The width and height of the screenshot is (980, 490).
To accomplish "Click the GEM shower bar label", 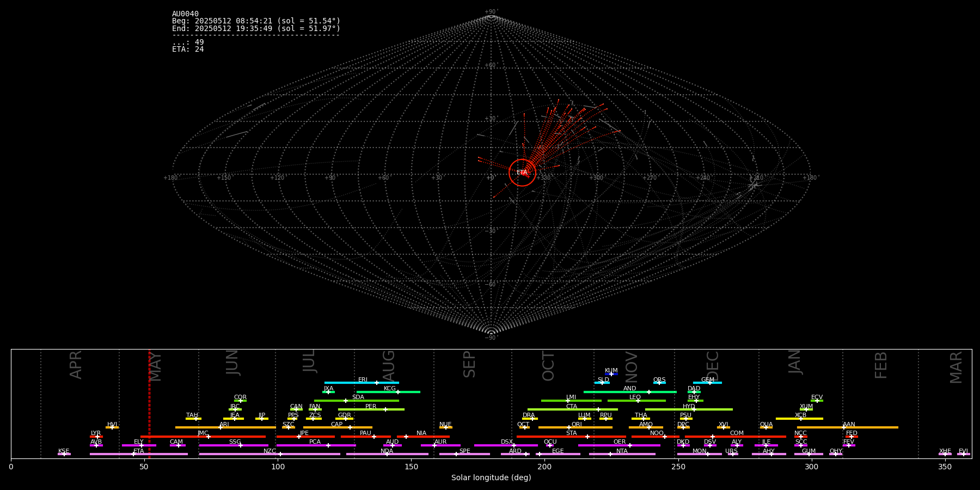I will 708,380.
